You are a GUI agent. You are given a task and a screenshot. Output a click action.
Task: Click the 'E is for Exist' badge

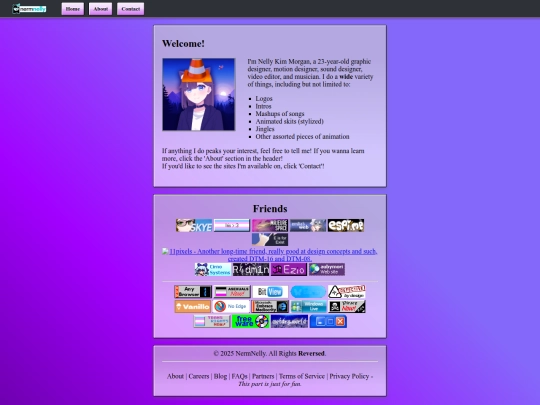coord(270,239)
